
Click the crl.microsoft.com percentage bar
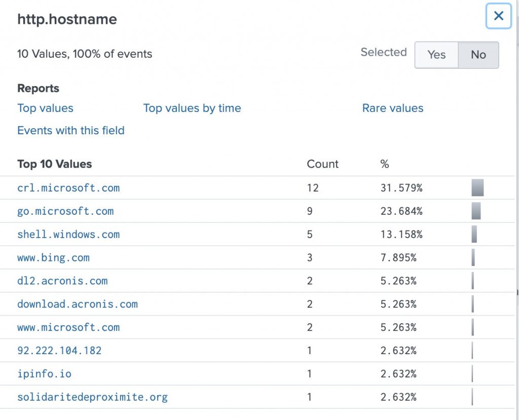pos(477,188)
